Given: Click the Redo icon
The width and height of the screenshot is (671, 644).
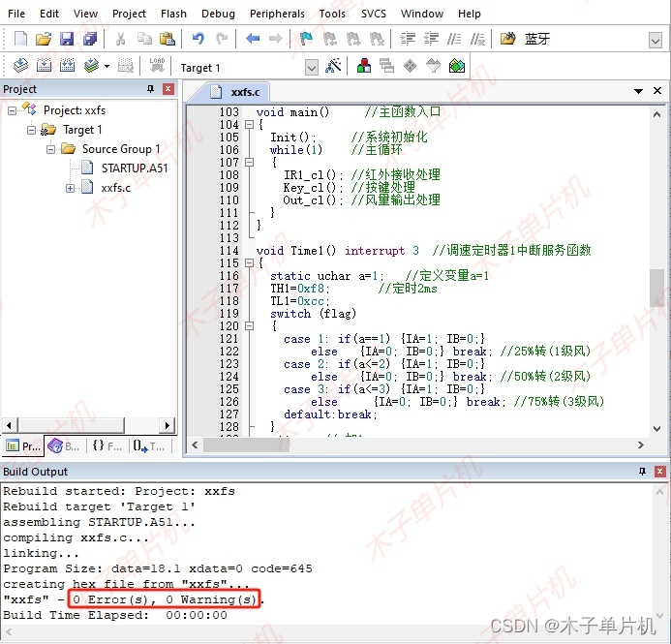Looking at the screenshot, I should click(222, 39).
